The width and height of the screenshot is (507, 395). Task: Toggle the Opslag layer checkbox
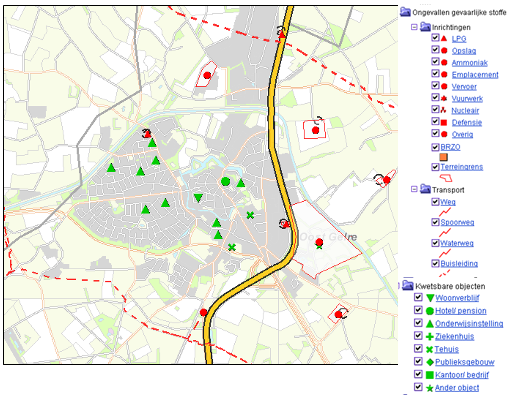tap(435, 49)
